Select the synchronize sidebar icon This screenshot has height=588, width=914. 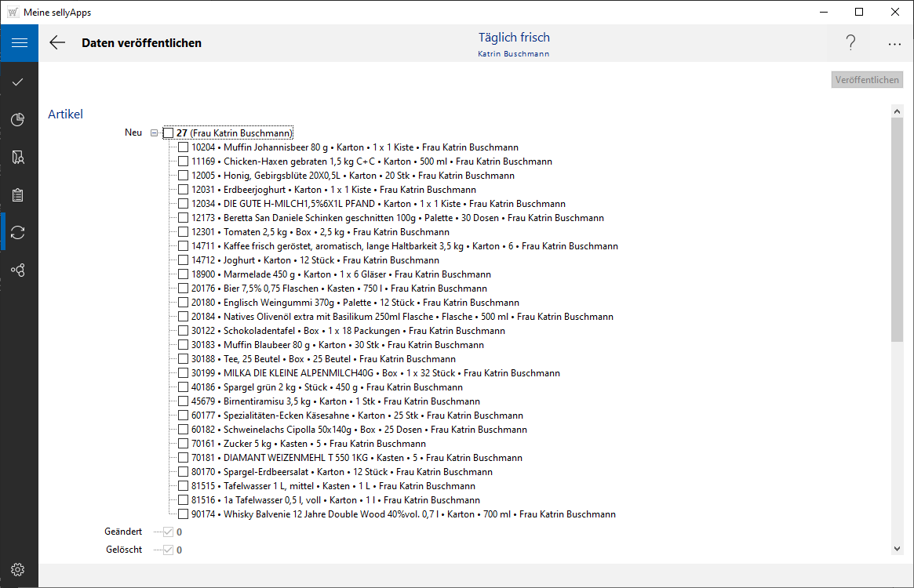(x=19, y=232)
